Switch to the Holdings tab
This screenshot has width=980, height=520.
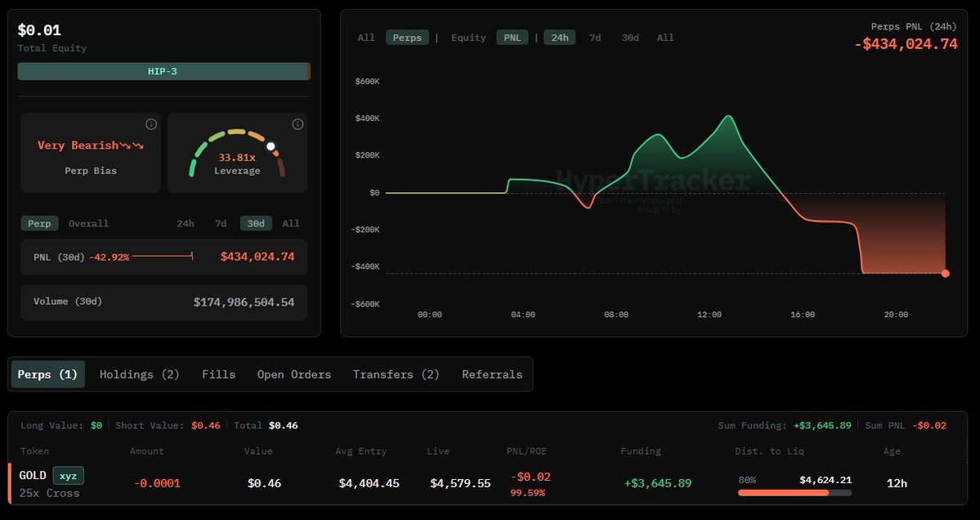coord(139,374)
